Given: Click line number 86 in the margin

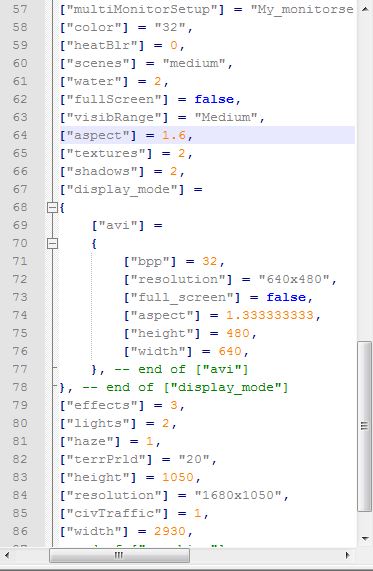Looking at the screenshot, I should pyautogui.click(x=20, y=531).
